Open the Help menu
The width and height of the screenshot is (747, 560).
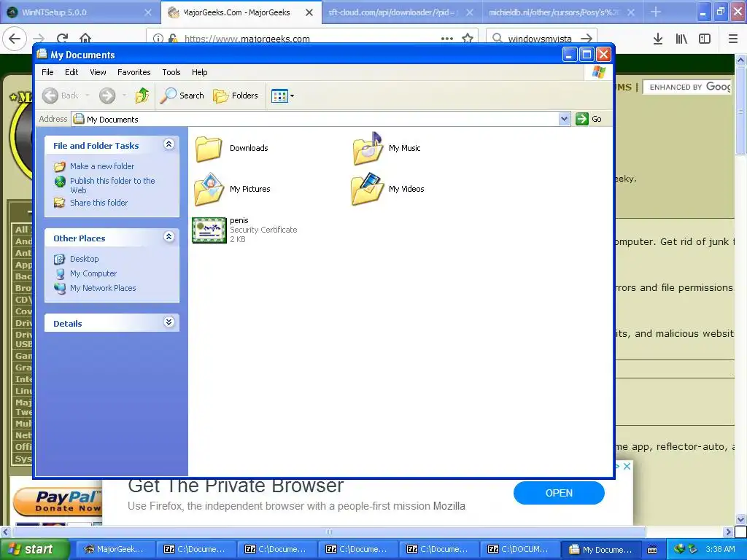pos(200,72)
